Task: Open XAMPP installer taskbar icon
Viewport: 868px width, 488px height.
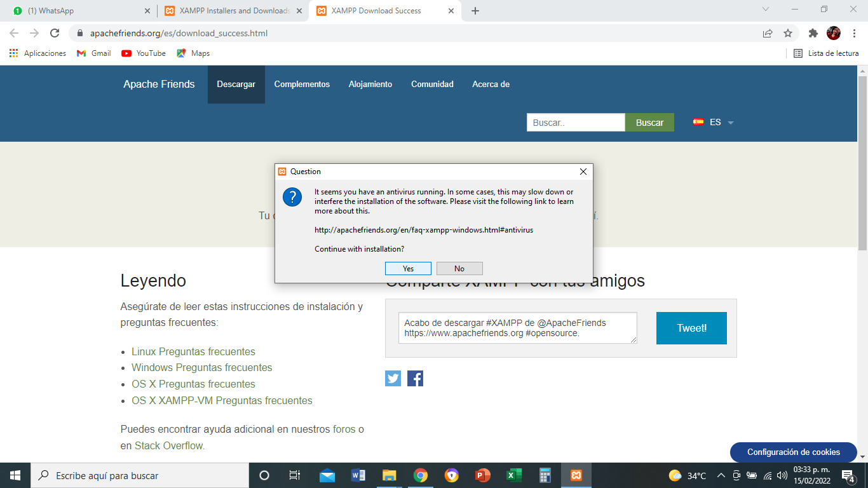Action: coord(576,475)
